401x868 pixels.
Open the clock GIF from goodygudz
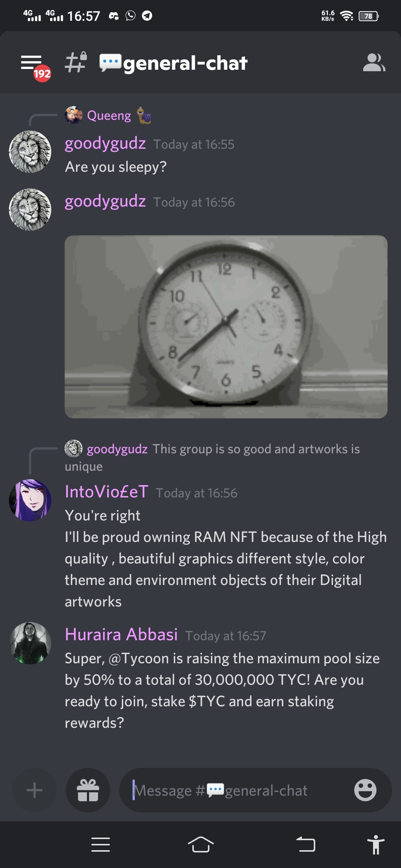(226, 327)
